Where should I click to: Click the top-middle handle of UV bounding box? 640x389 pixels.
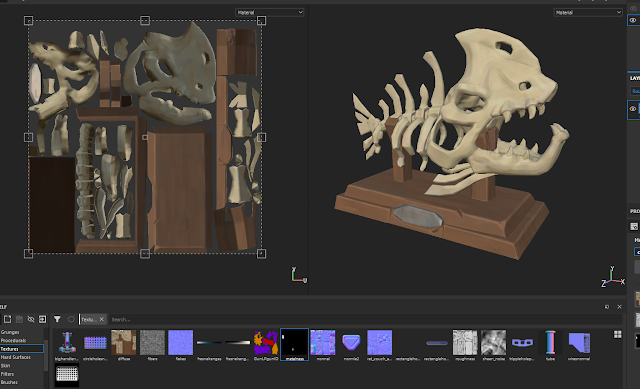point(145,20)
